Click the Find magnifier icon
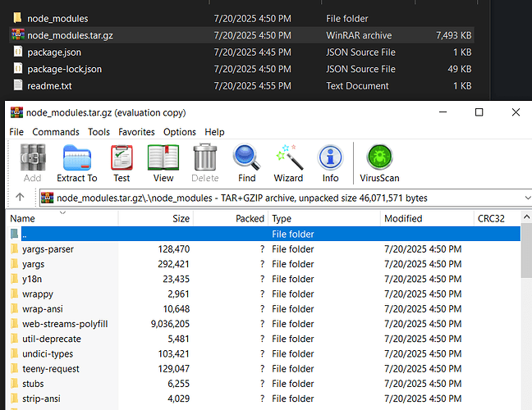This screenshot has width=532, height=410. click(246, 162)
